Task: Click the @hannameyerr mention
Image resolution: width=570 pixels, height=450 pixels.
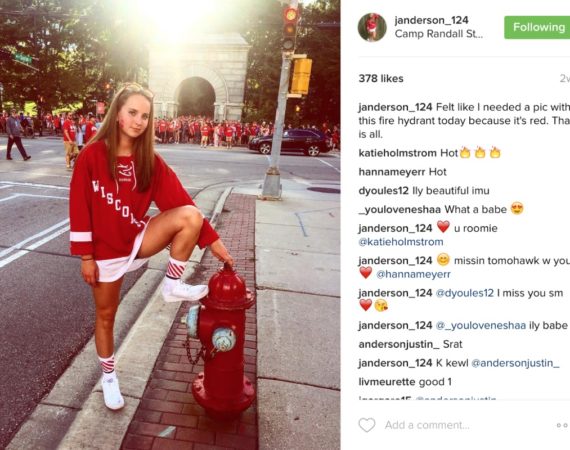Action: 413,274
